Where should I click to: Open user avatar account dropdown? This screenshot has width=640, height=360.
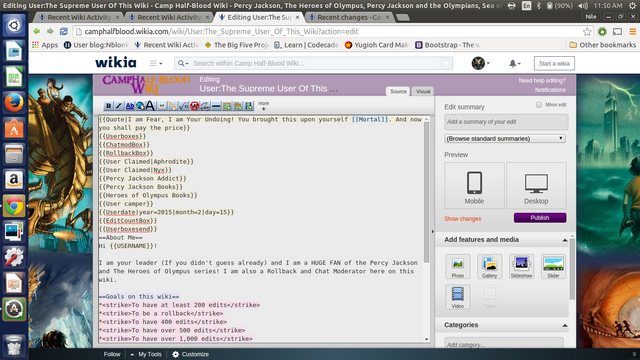pos(480,63)
